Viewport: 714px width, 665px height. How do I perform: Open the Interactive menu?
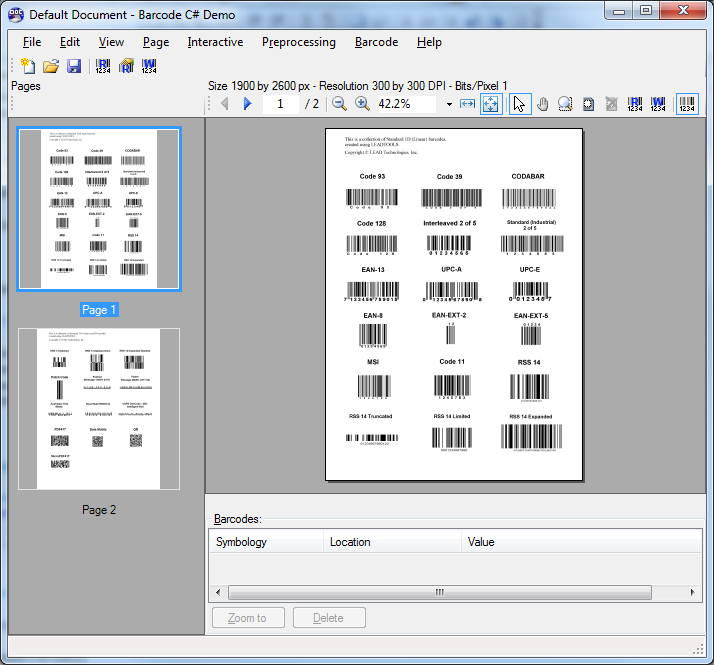click(x=215, y=42)
